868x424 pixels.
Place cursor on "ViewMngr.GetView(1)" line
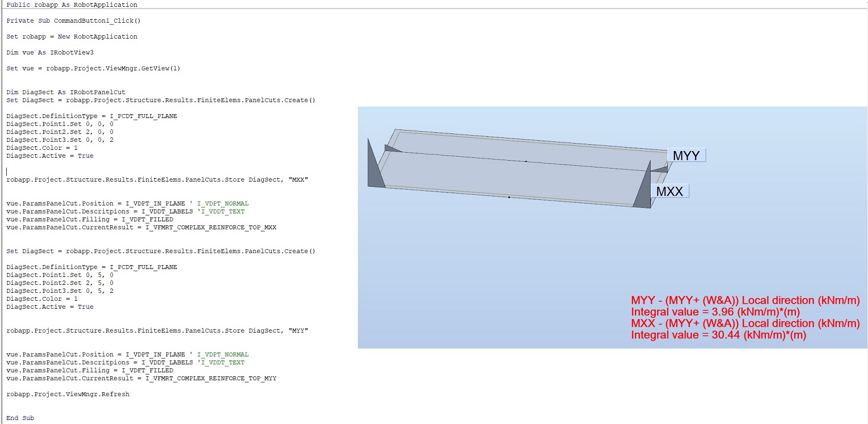click(x=93, y=68)
